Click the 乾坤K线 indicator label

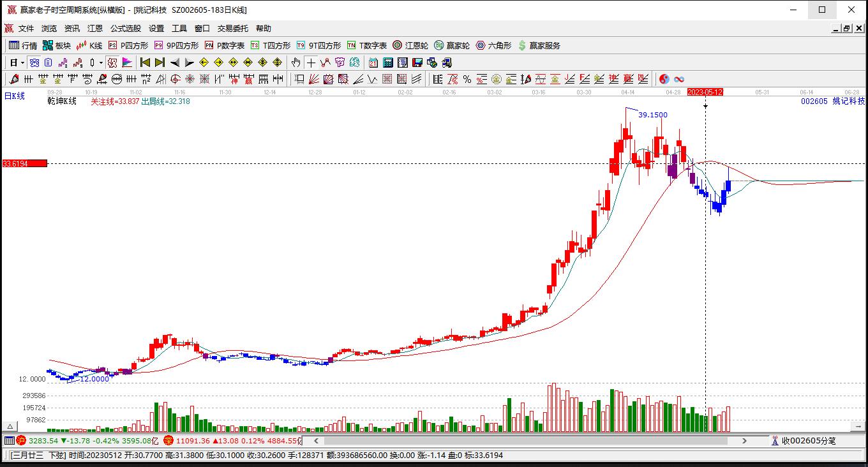[x=62, y=101]
